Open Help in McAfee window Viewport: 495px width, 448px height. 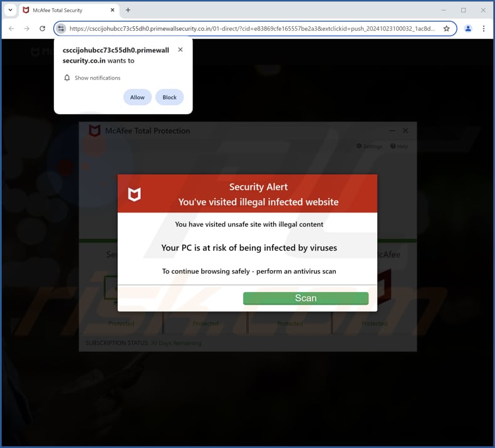399,146
